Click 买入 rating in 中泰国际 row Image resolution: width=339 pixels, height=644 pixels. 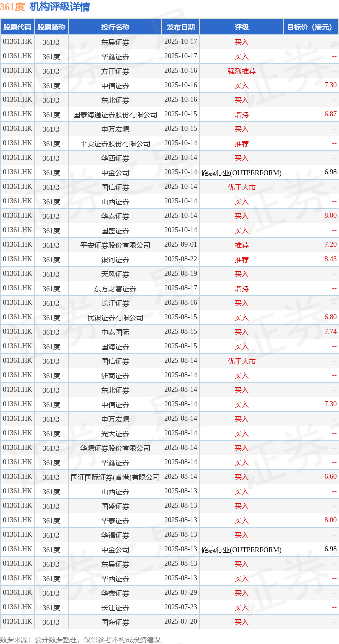[242, 332]
